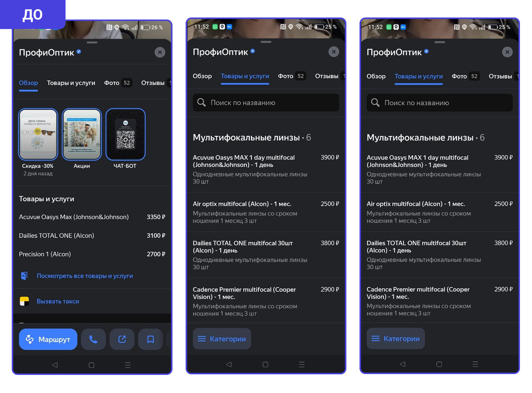Viewport: 532px width, 393px height.
Task: Tap the WhatsApp status icon on middle screen
Action: 215,27
